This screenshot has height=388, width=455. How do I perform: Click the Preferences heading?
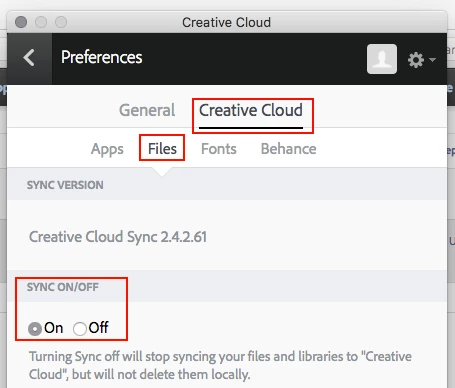pyautogui.click(x=102, y=57)
